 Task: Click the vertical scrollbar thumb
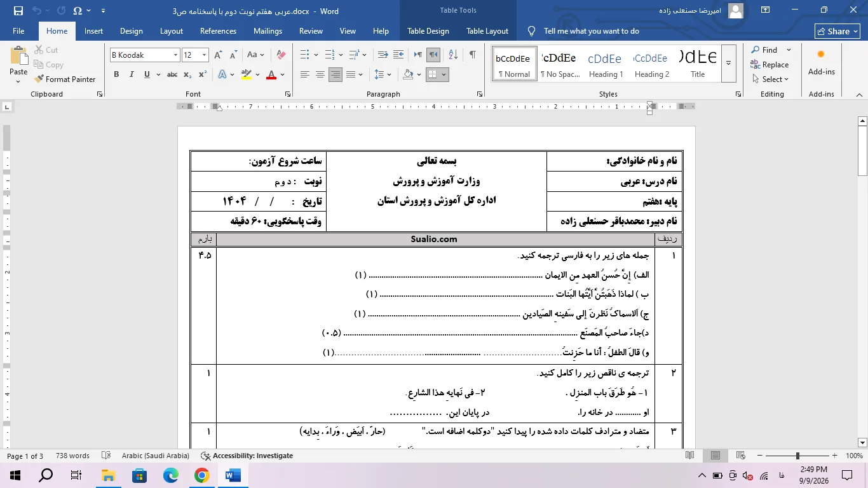[862, 151]
